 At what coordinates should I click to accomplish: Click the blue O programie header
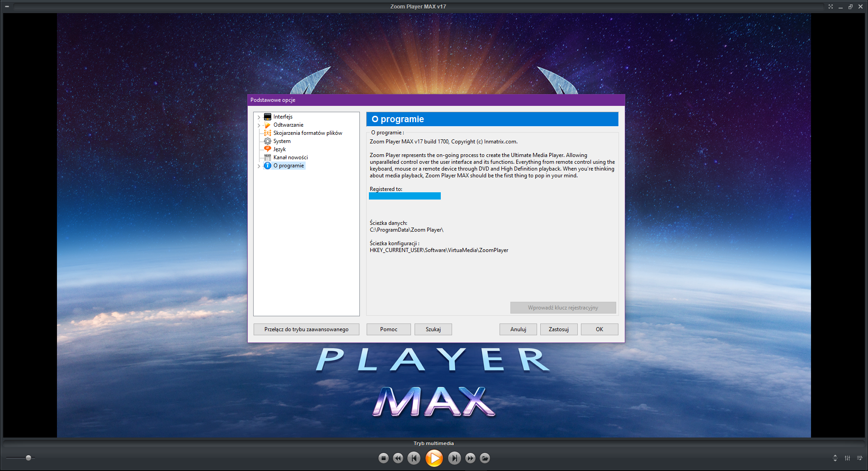(492, 119)
